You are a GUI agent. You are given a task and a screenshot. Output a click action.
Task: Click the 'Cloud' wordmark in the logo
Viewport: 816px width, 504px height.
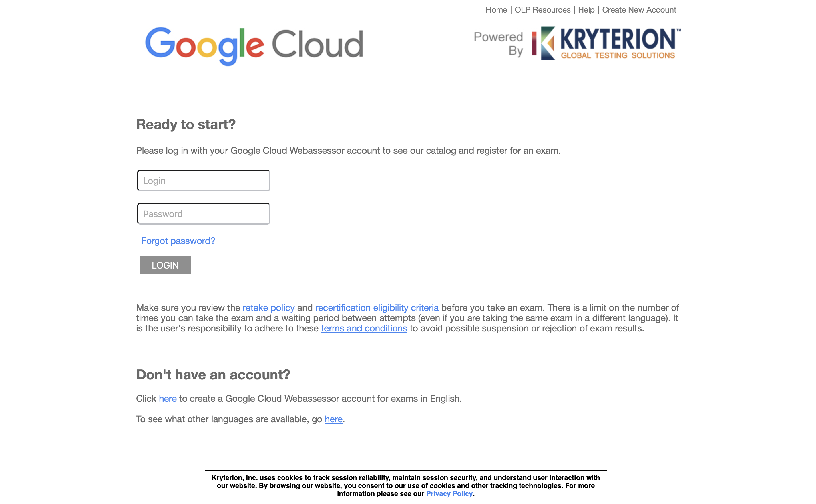point(320,45)
